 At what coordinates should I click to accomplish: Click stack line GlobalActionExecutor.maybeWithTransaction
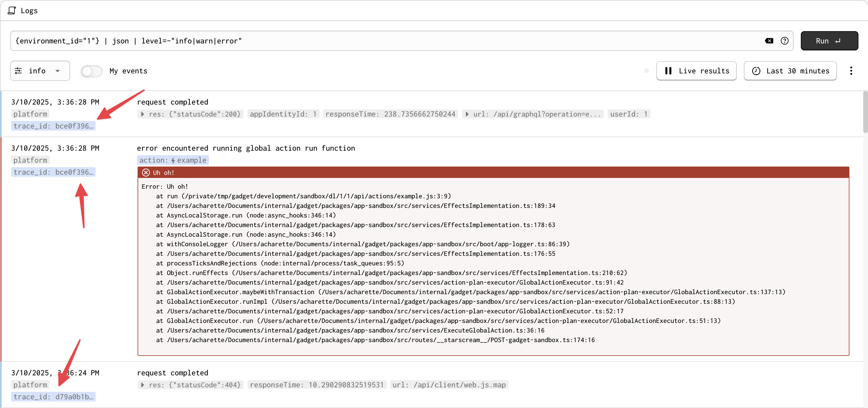(x=470, y=292)
